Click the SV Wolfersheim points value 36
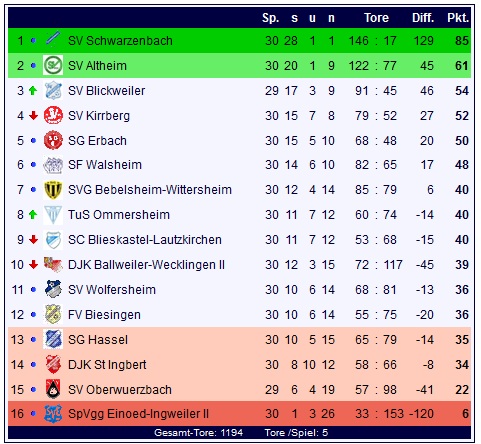Image resolution: width=481 pixels, height=444 pixels. click(462, 290)
